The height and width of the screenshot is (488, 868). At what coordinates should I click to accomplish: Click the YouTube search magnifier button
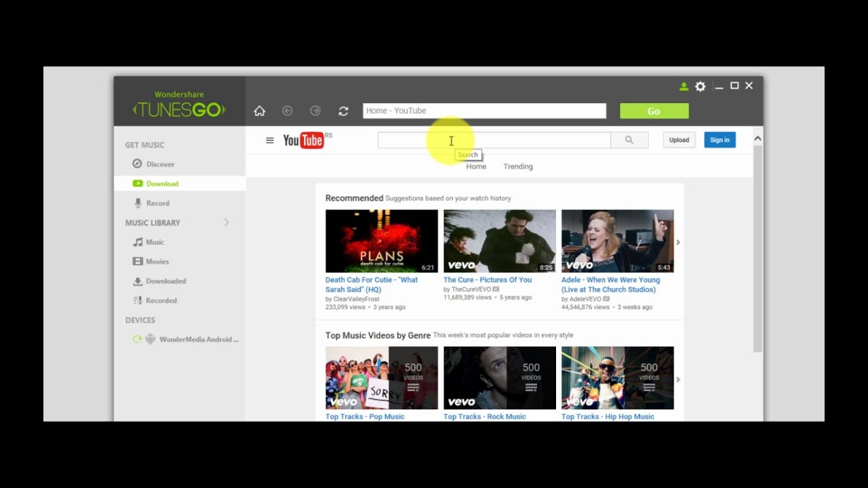[629, 140]
